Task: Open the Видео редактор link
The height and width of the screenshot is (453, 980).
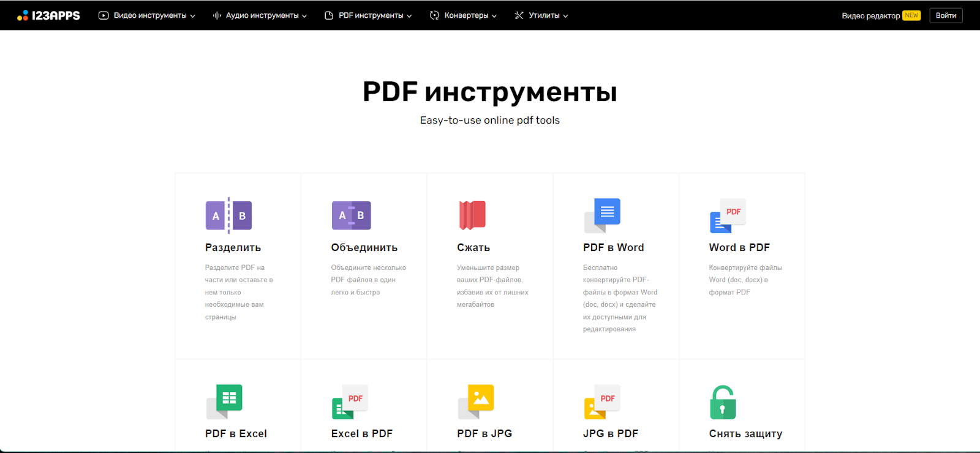Action: tap(870, 15)
